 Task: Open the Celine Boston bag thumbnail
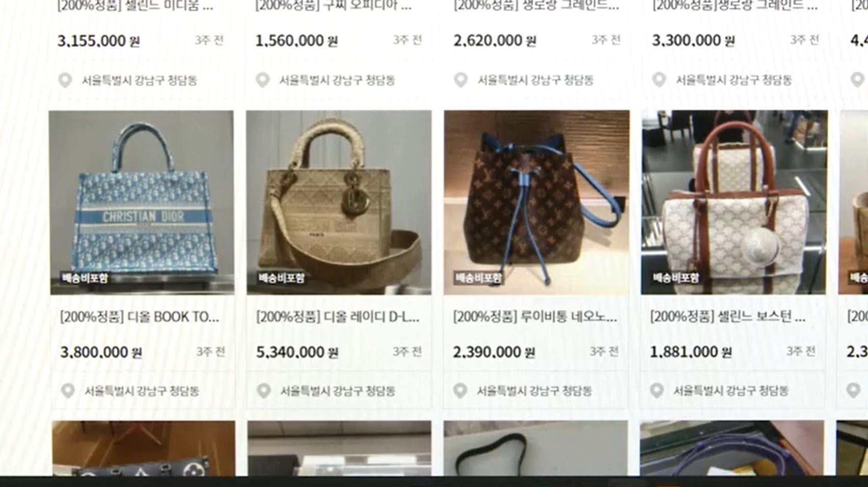click(734, 203)
